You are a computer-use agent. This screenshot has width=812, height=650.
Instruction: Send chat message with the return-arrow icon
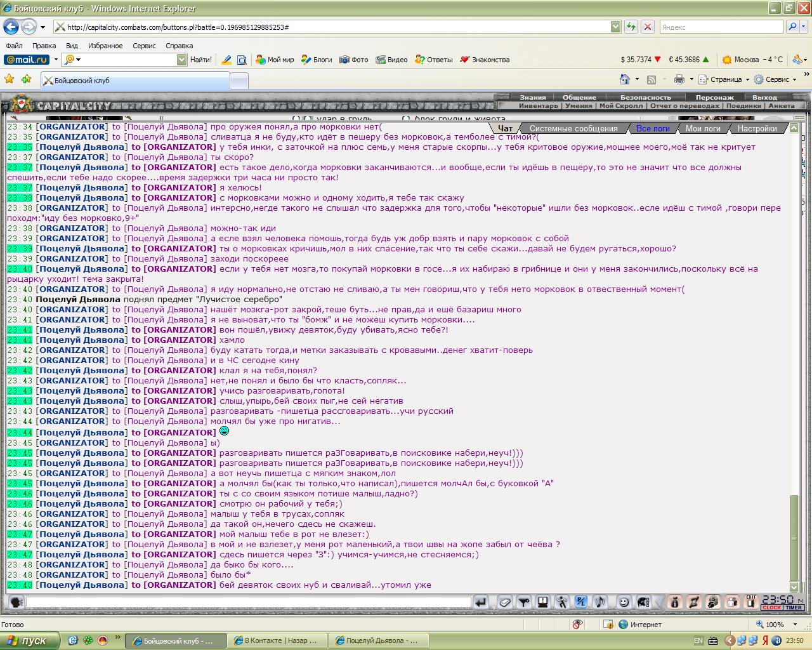pos(481,602)
